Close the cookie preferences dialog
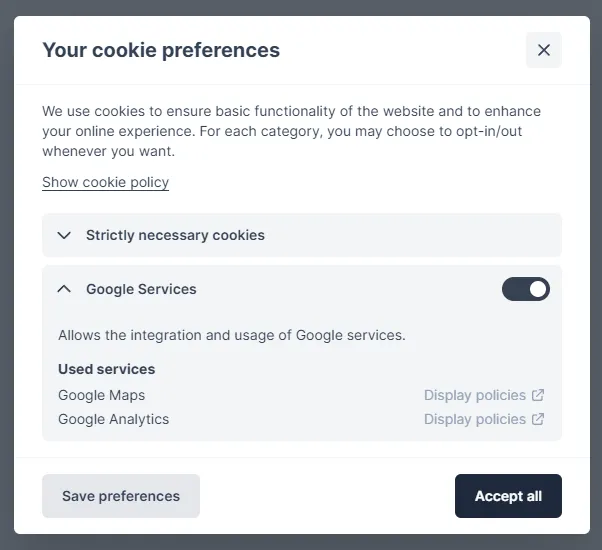 [x=543, y=50]
